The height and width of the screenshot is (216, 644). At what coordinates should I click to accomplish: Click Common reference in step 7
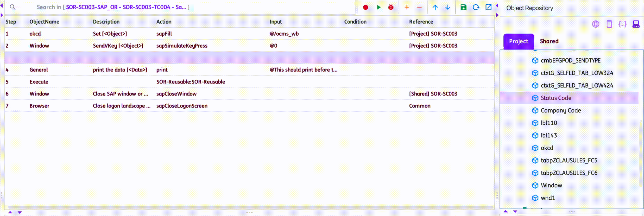coord(419,106)
